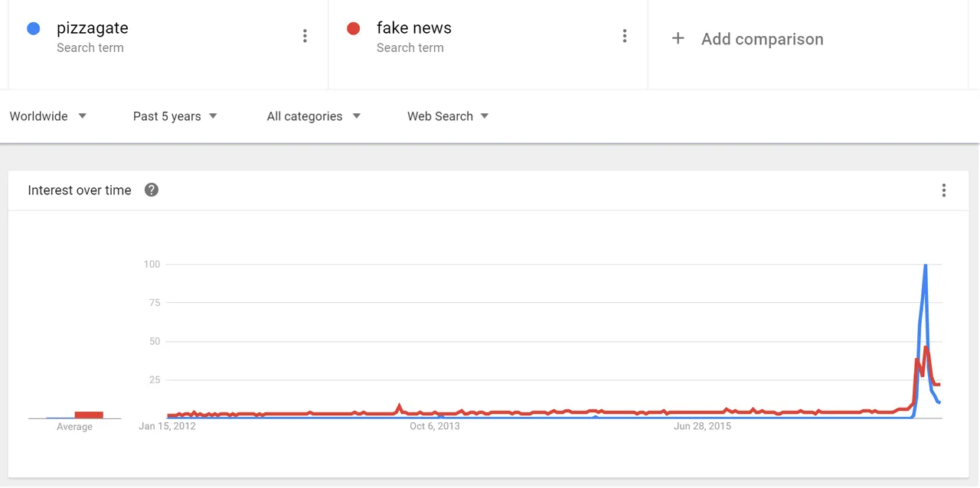Click Add comparison text

[763, 39]
